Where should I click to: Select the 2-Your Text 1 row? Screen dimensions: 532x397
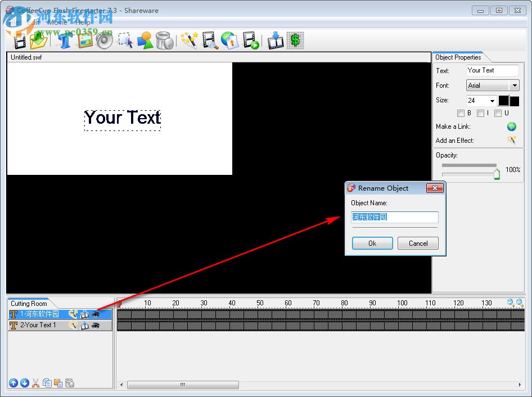point(60,326)
